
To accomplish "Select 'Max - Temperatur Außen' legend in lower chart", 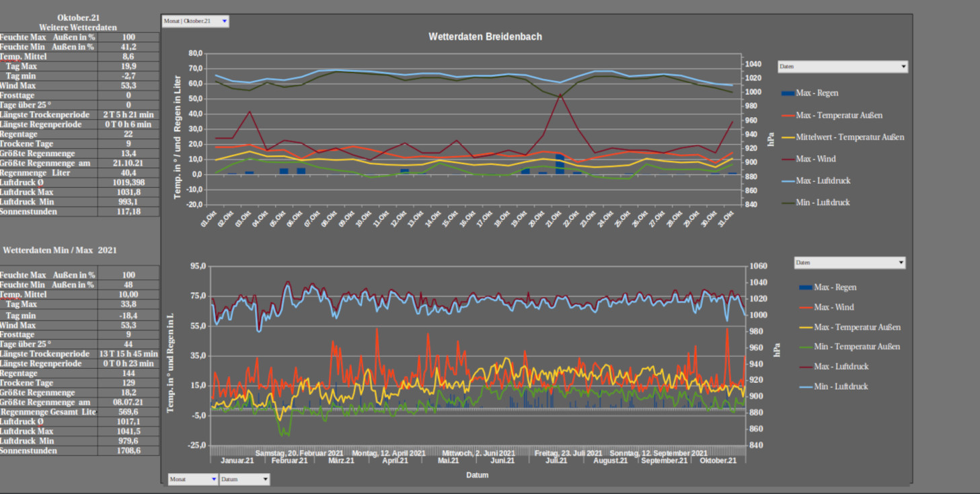I will click(x=850, y=327).
